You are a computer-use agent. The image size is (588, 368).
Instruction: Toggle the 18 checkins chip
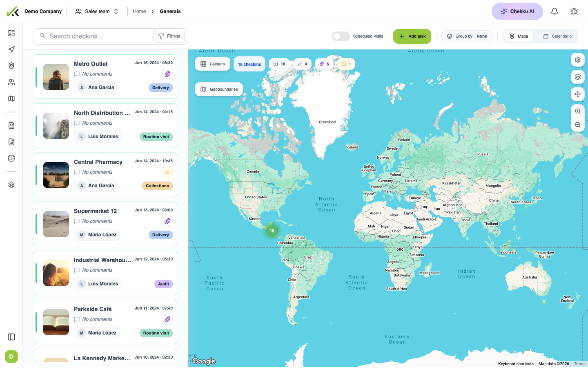249,64
